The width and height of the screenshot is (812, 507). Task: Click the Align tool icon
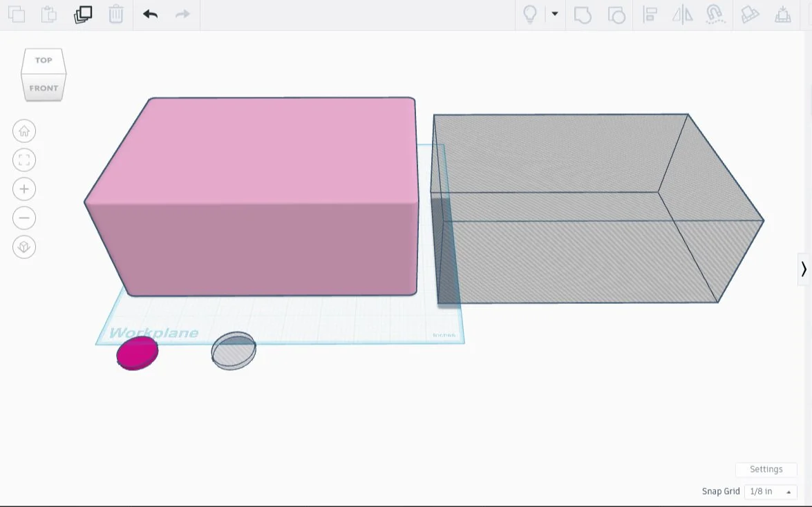(x=650, y=15)
